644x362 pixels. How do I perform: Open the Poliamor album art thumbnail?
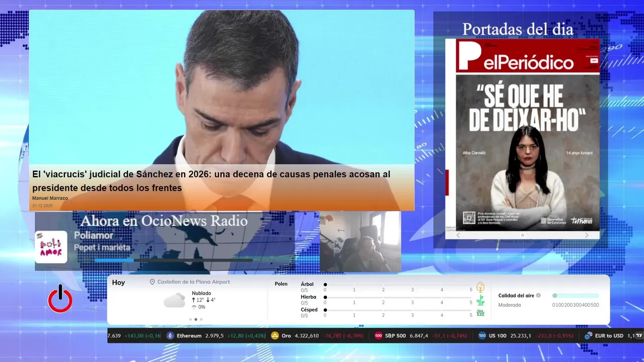[51, 247]
